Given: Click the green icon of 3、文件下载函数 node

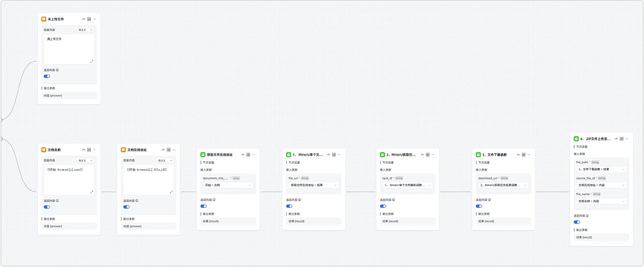Looking at the screenshot, I should pyautogui.click(x=478, y=154).
